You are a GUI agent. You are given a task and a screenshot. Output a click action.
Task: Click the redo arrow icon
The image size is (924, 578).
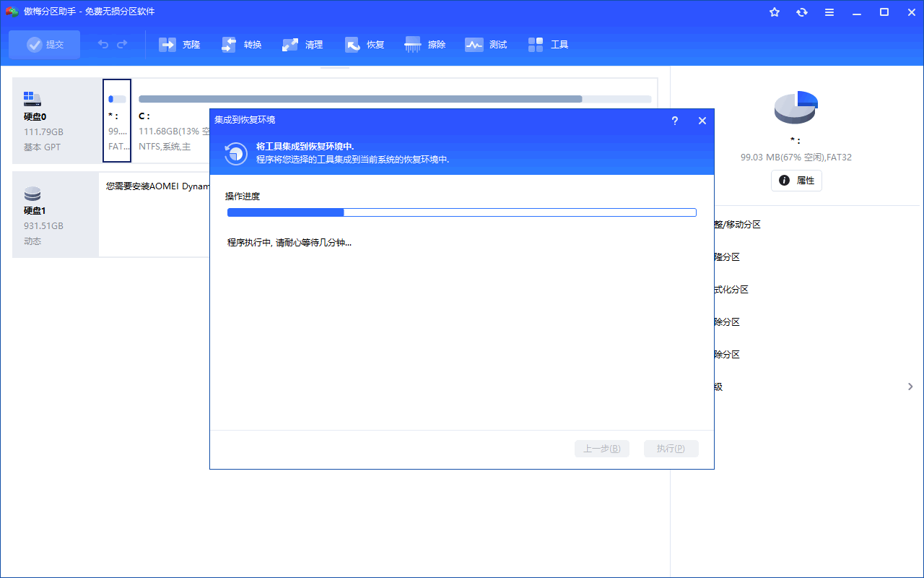pyautogui.click(x=122, y=45)
